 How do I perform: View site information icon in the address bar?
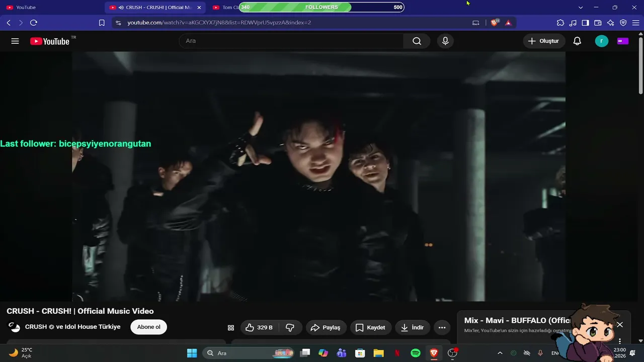pyautogui.click(x=118, y=23)
